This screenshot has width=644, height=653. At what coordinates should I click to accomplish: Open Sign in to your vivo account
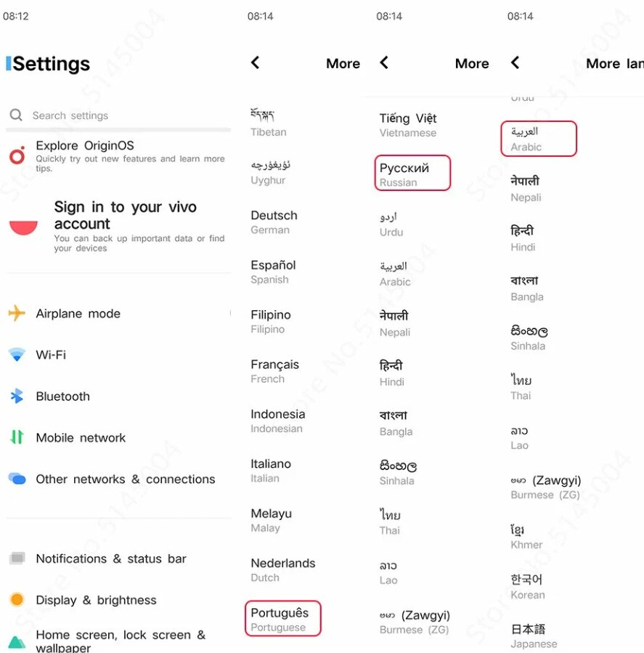pyautogui.click(x=125, y=225)
